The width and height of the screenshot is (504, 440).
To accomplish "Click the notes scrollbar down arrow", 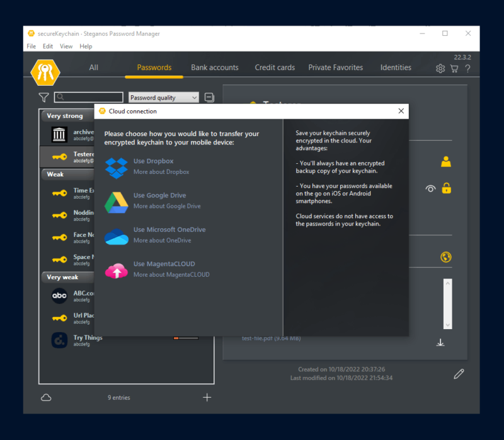I will (448, 325).
